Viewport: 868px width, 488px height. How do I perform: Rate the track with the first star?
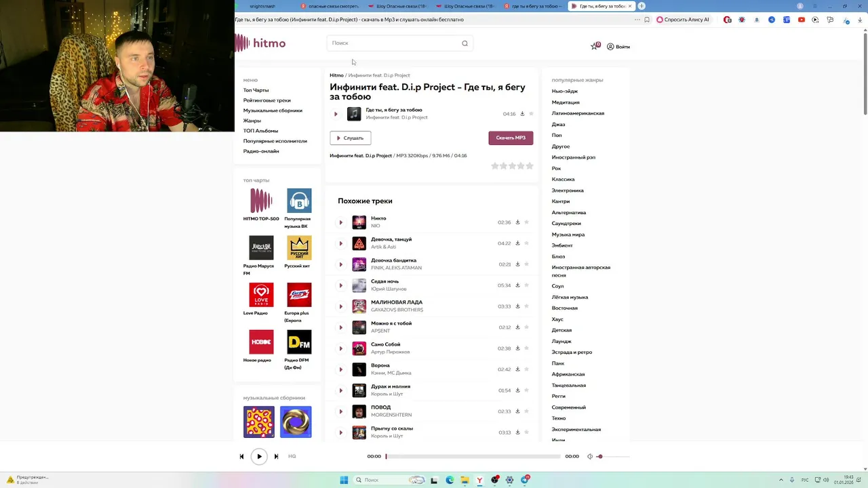click(x=495, y=166)
